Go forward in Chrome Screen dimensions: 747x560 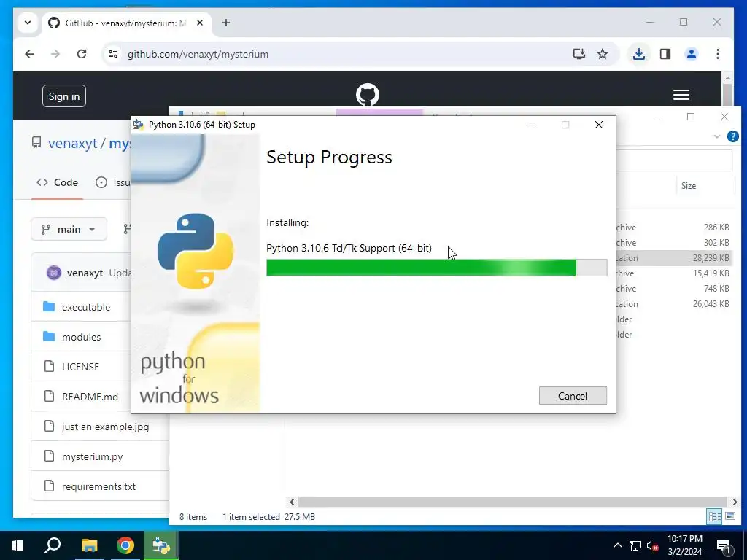click(55, 54)
